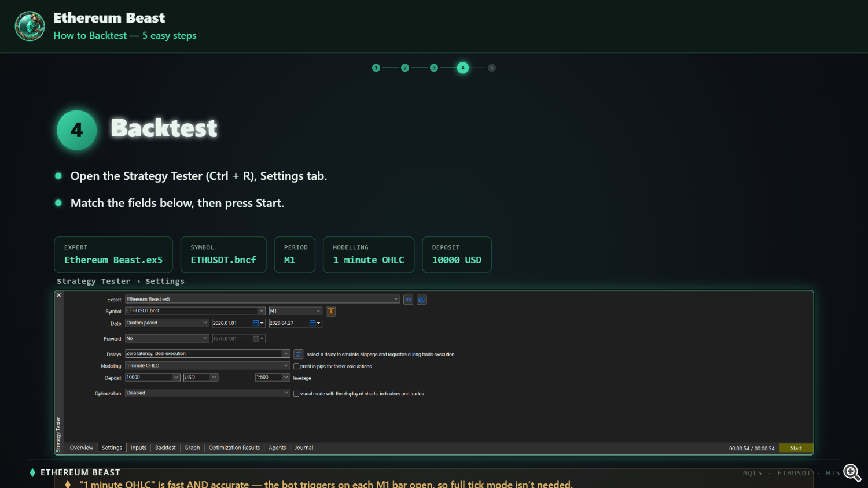Open symbol specification dollar icon
Viewport: 868px width, 488px height.
pyautogui.click(x=331, y=312)
